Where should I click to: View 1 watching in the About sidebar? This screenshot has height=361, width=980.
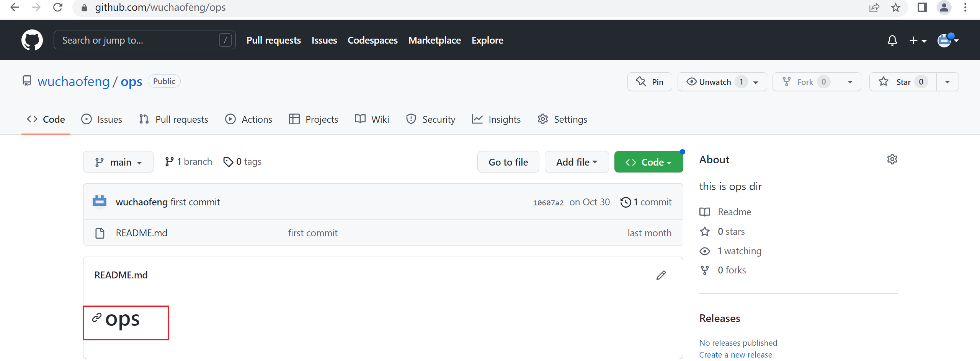coord(730,251)
